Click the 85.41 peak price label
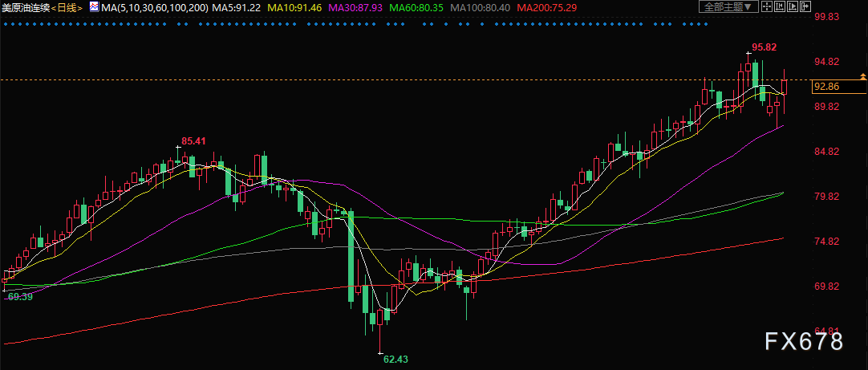 click(x=194, y=141)
